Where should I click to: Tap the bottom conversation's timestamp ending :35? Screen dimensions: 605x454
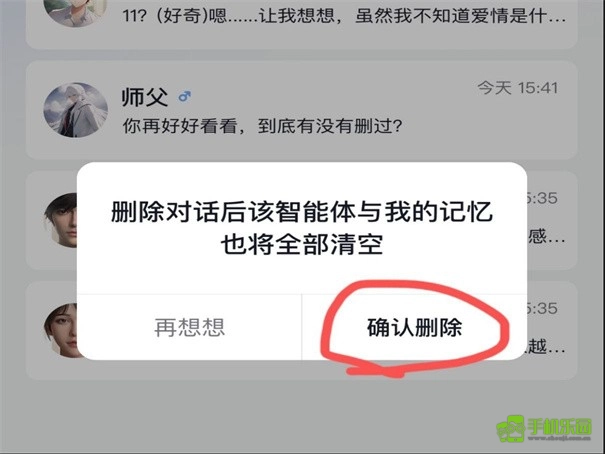542,309
